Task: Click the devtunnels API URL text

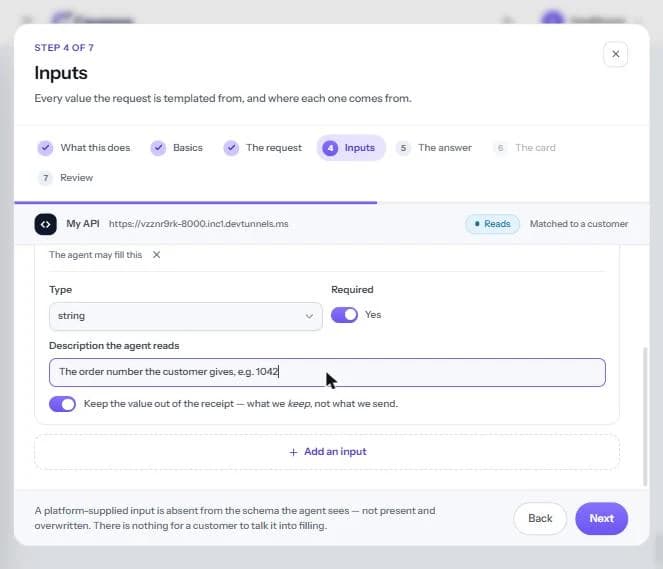Action: (199, 224)
